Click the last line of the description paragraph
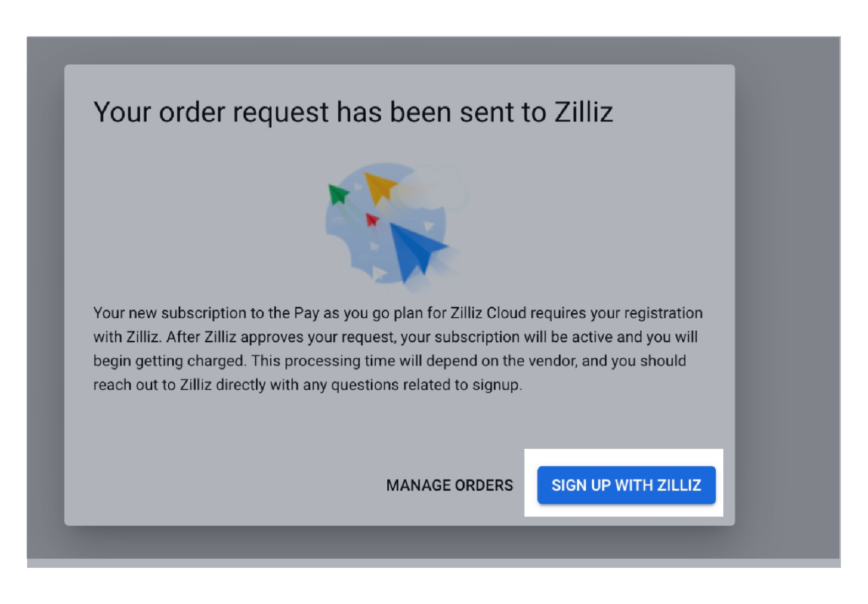The height and width of the screenshot is (604, 868). [x=307, y=385]
